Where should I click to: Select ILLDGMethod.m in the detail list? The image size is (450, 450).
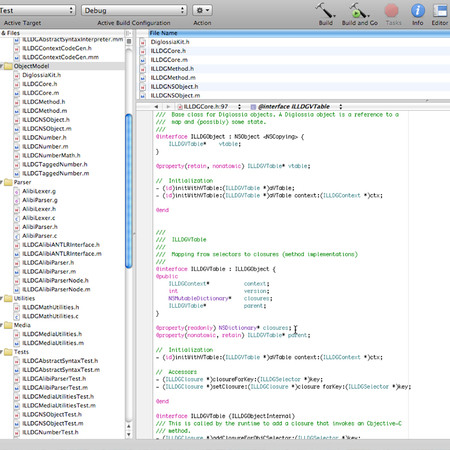[x=173, y=78]
